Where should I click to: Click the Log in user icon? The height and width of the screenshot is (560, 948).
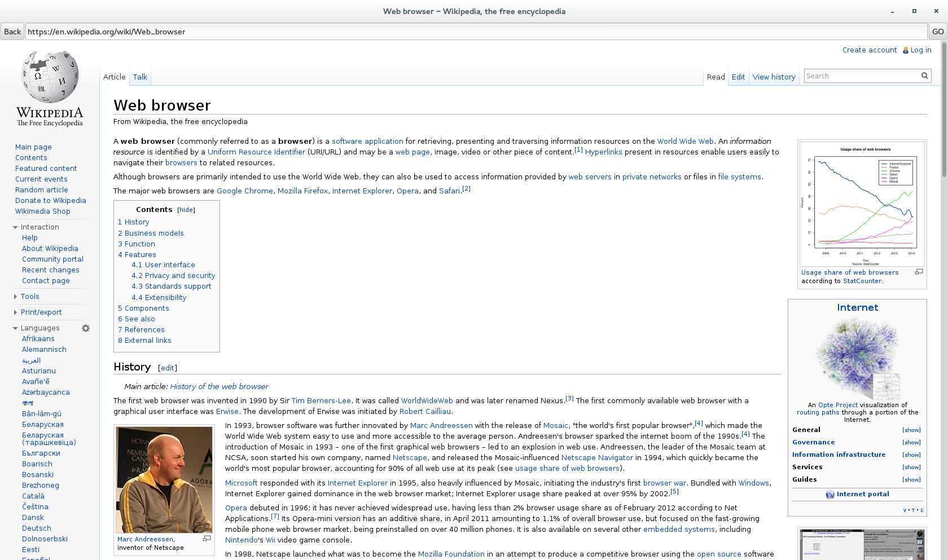coord(905,50)
